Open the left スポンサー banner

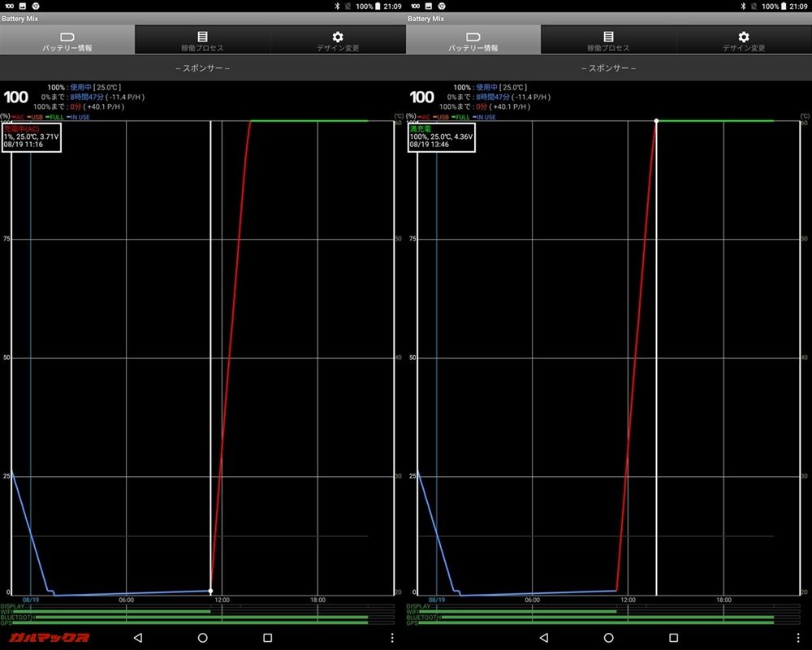coord(203,68)
